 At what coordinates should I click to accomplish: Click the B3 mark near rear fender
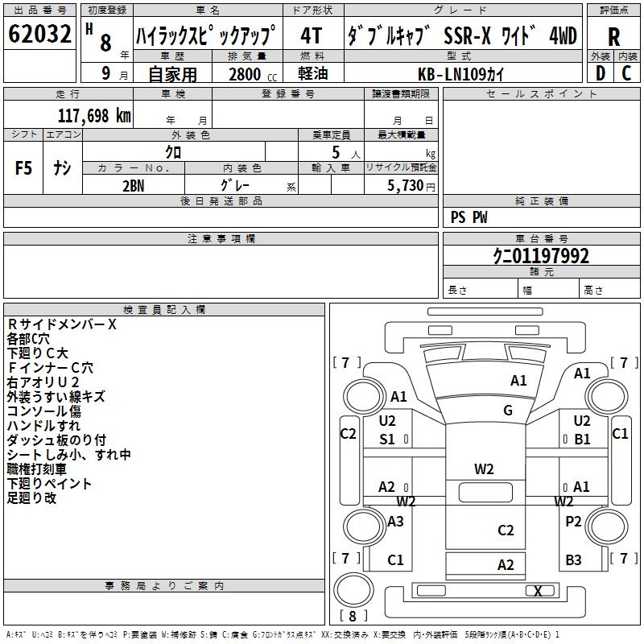[x=573, y=559]
